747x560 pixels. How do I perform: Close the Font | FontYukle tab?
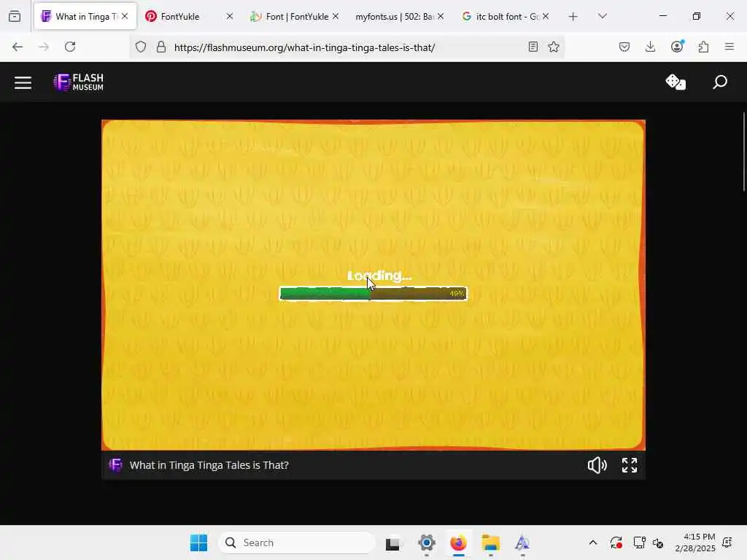tap(336, 16)
